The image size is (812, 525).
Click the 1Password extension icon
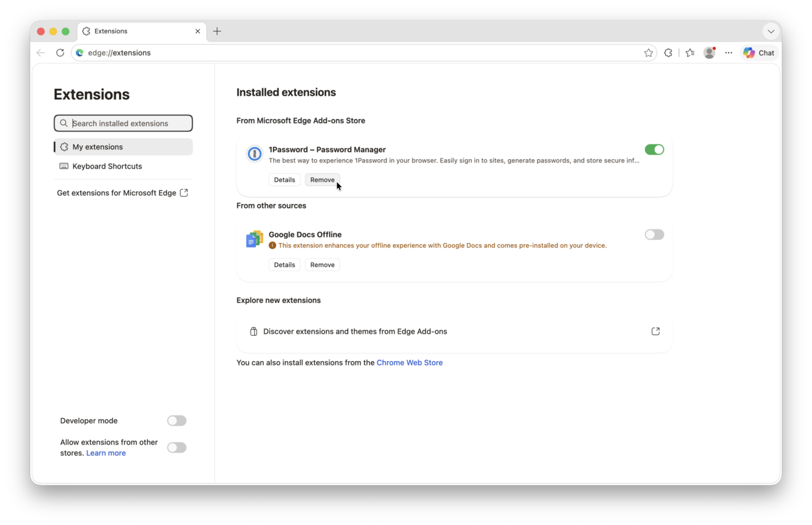pos(255,154)
